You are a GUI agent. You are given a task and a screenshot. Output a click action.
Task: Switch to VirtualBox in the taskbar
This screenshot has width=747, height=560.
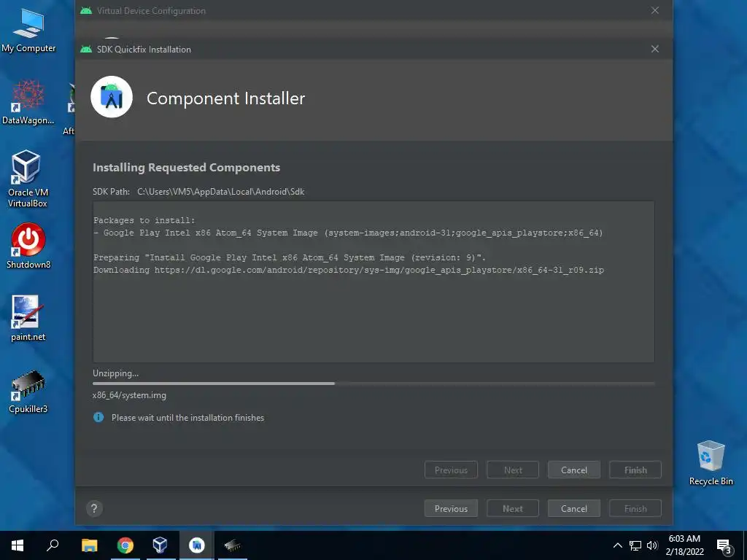160,545
